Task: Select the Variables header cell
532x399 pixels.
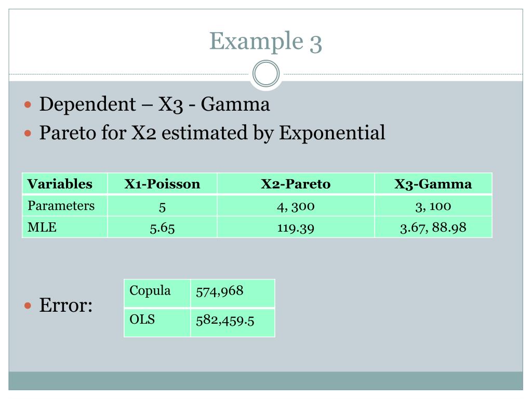Action: click(x=65, y=183)
